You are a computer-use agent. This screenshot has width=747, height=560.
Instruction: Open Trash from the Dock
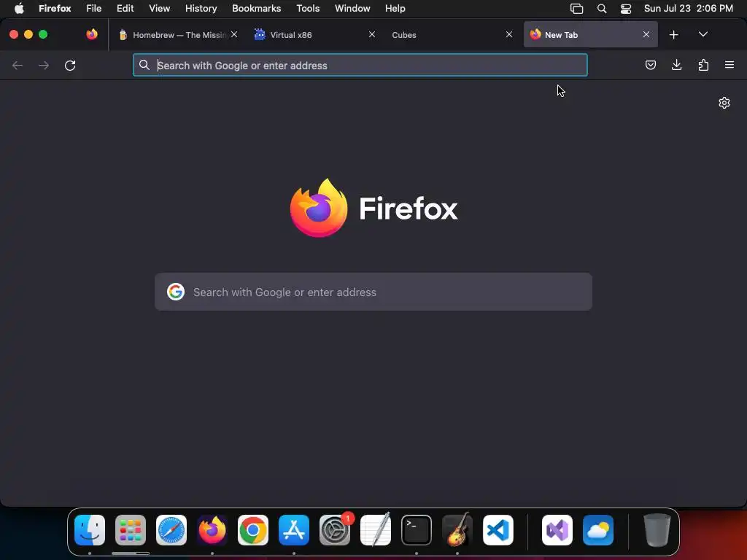[657, 530]
